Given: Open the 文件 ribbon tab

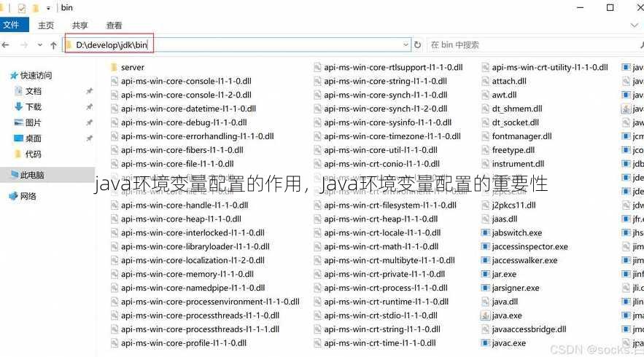Looking at the screenshot, I should coord(12,25).
